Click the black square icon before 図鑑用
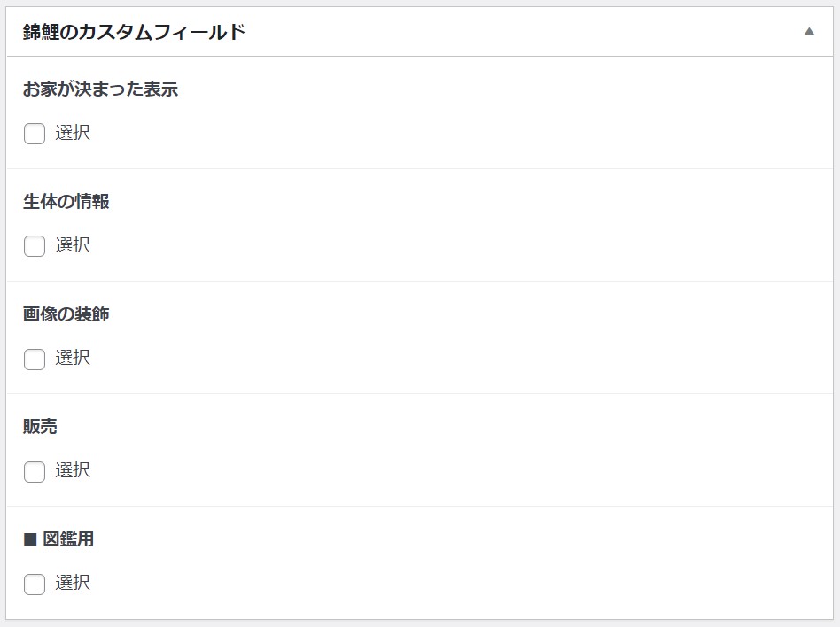This screenshot has height=627, width=840. click(x=29, y=539)
